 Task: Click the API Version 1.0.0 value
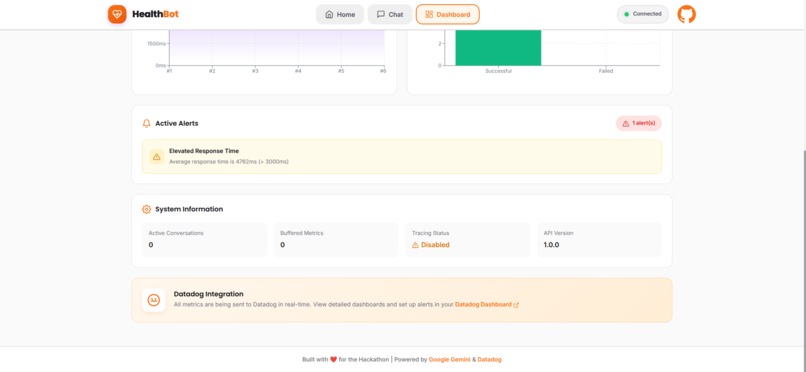point(552,245)
